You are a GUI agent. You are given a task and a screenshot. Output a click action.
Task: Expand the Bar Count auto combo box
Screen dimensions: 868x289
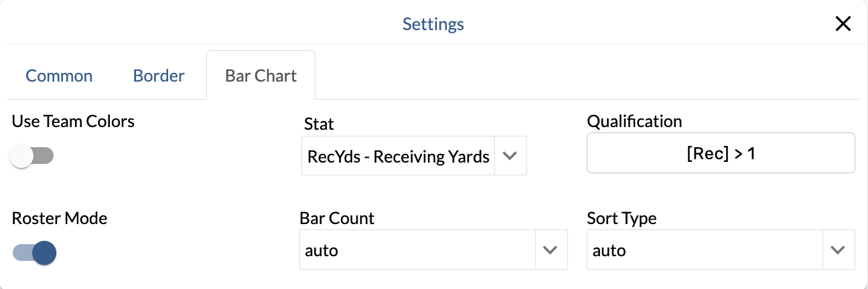tap(417, 251)
